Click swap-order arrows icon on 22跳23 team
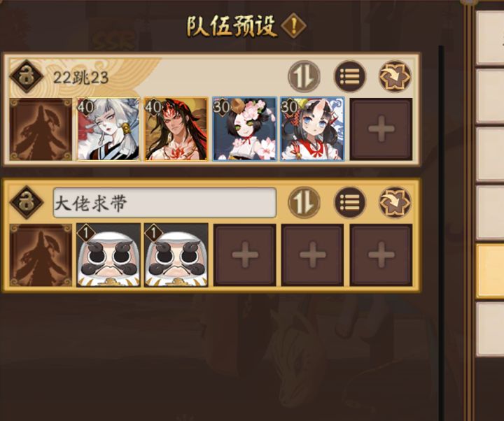Image resolution: width=504 pixels, height=421 pixels. tap(304, 76)
